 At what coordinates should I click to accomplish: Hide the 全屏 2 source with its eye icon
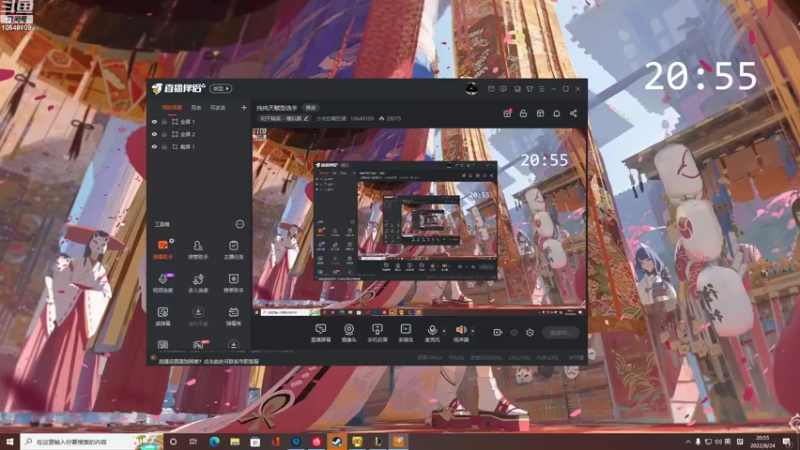154,134
